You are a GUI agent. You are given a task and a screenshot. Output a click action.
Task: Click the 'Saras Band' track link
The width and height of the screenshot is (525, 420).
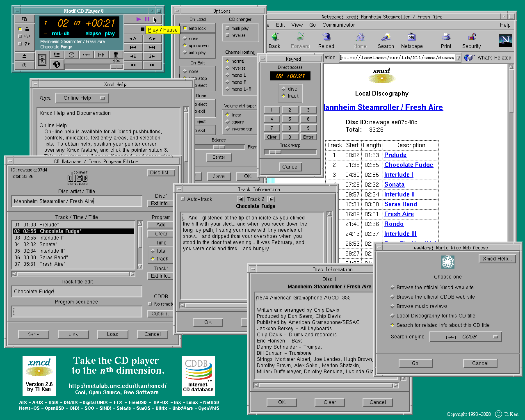point(400,204)
